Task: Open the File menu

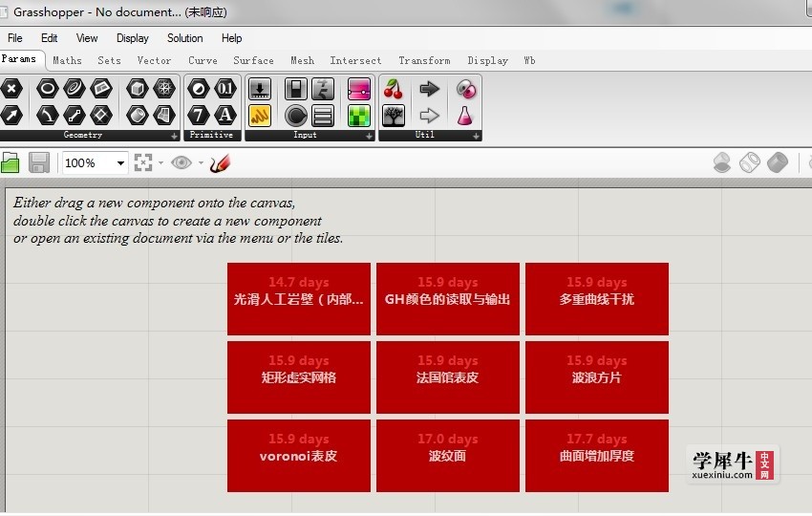Action: point(15,38)
